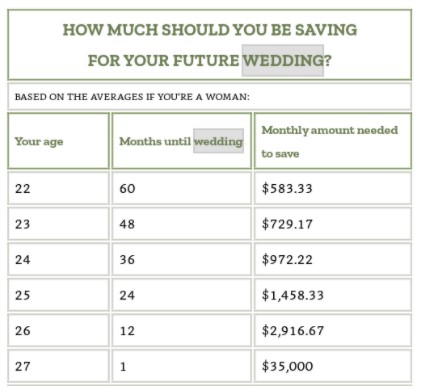Click the 60 months cell
Screen dimensions: 422x392
click(182, 188)
